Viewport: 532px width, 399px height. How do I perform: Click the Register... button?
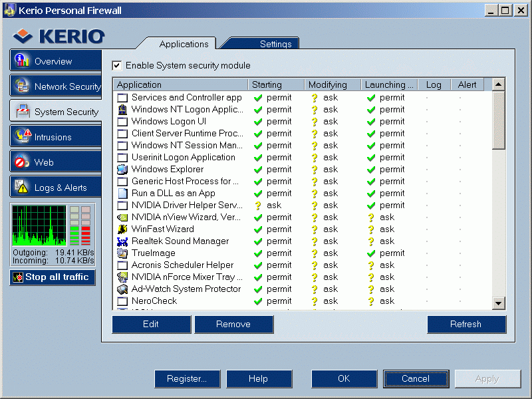(188, 378)
